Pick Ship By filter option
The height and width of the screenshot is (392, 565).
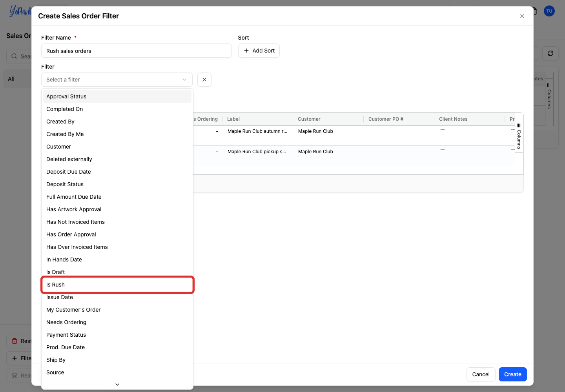click(117, 360)
